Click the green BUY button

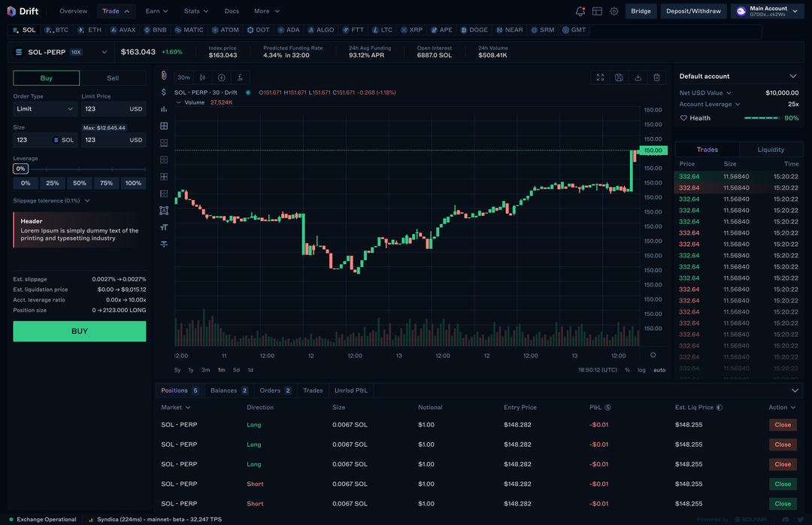click(79, 331)
